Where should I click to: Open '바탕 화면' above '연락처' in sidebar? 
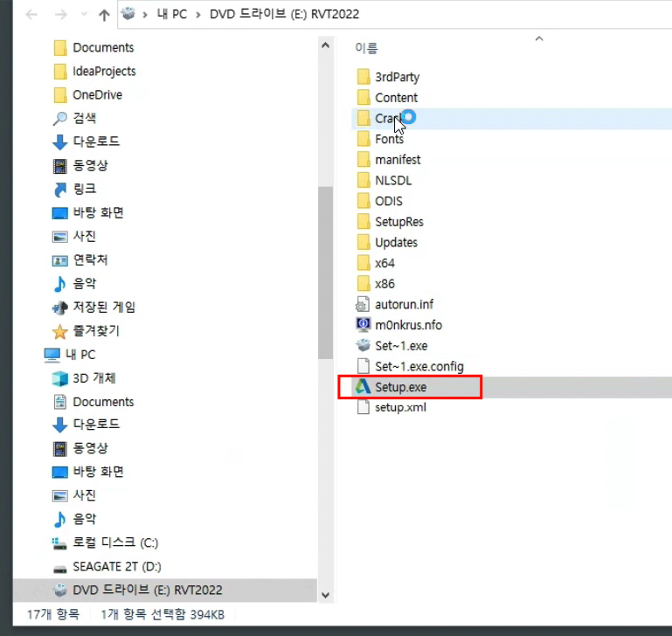point(88,212)
